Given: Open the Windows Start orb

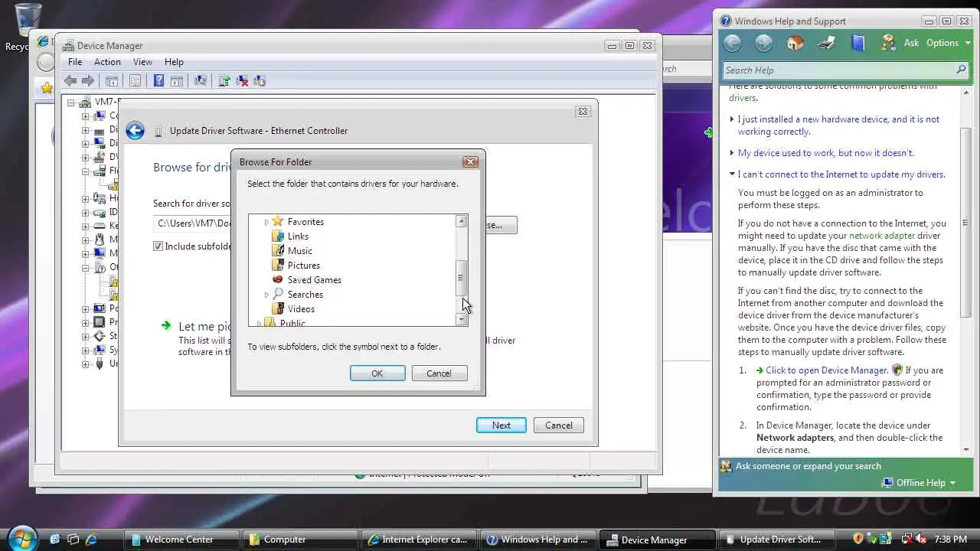Looking at the screenshot, I should click(x=22, y=537).
